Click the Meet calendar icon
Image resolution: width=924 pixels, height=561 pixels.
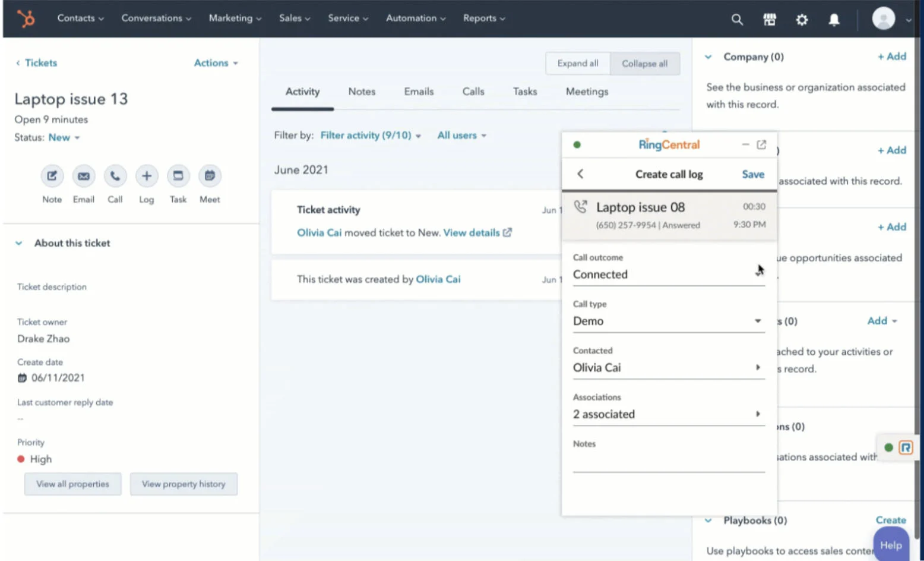[x=210, y=176]
